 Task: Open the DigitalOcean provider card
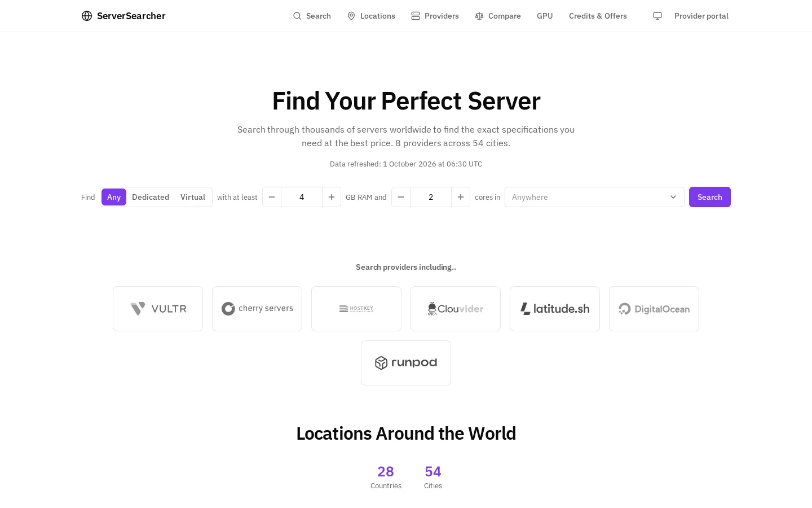point(654,309)
